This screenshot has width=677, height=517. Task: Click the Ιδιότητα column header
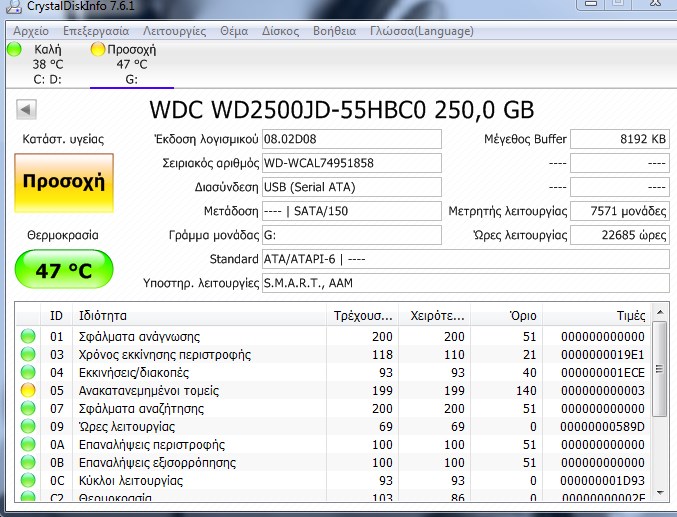coord(199,316)
